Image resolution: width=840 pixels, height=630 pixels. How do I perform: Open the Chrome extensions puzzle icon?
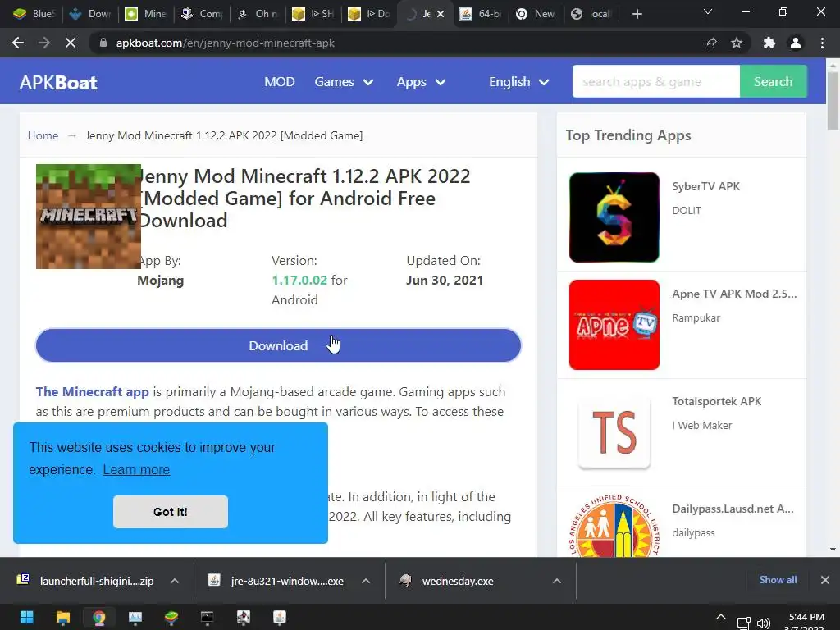(x=769, y=43)
